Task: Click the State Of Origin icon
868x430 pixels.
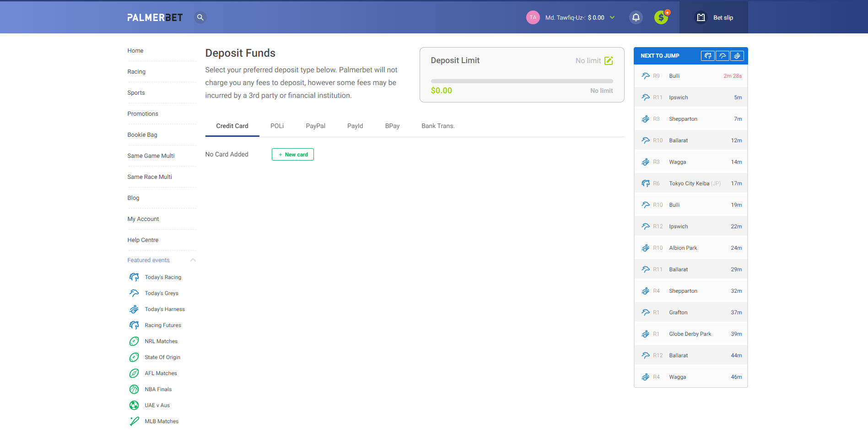Action: tap(134, 357)
